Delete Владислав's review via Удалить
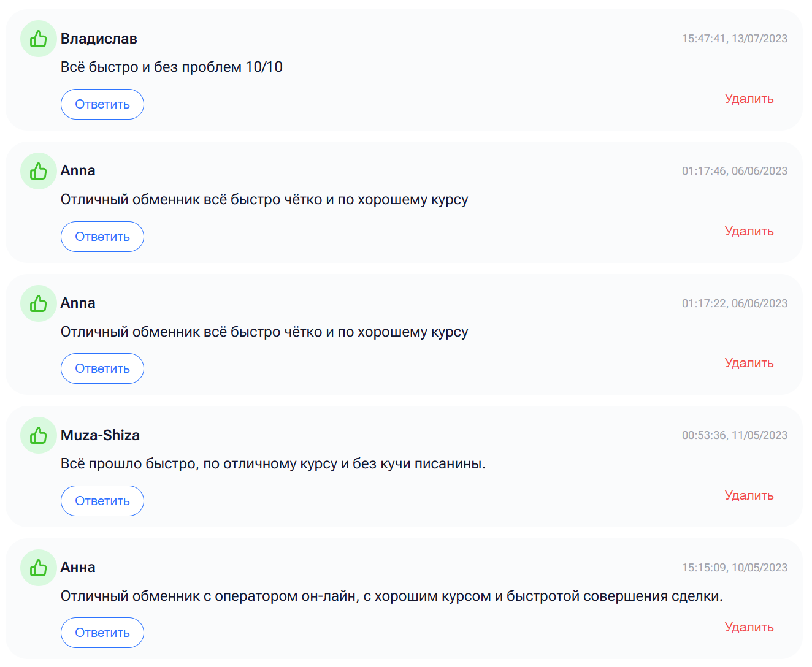 (749, 99)
